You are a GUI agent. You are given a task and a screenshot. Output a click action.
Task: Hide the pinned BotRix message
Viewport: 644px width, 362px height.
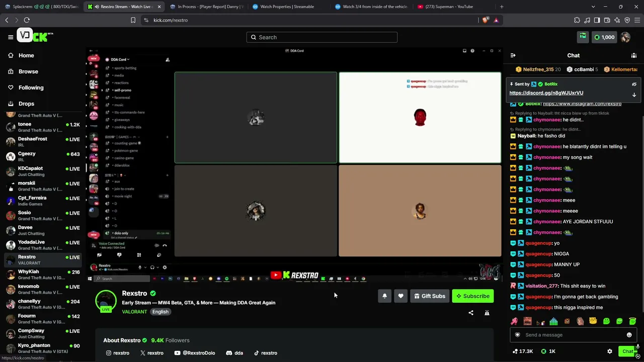coord(634,84)
